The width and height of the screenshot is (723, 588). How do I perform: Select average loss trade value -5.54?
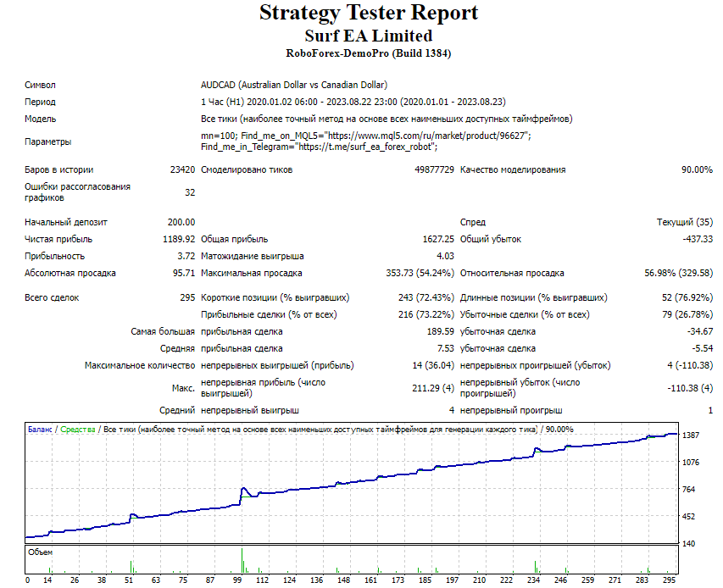click(x=703, y=349)
